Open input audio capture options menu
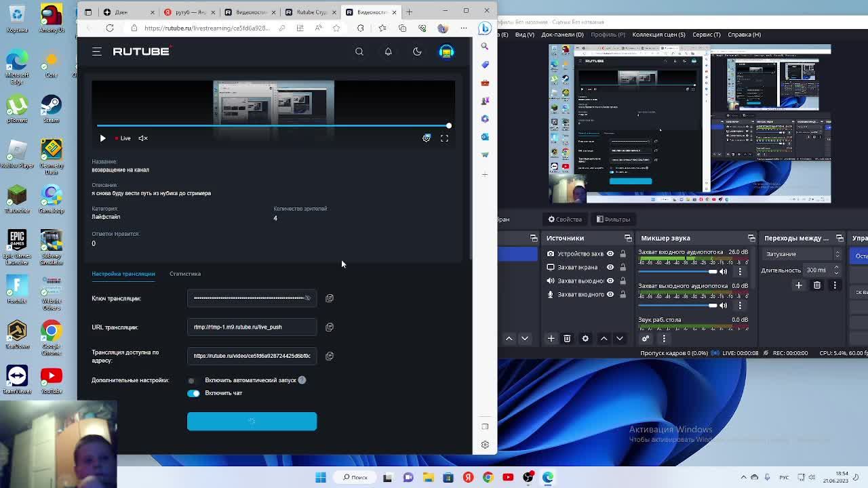Viewport: 868px width, 488px height. click(x=740, y=271)
